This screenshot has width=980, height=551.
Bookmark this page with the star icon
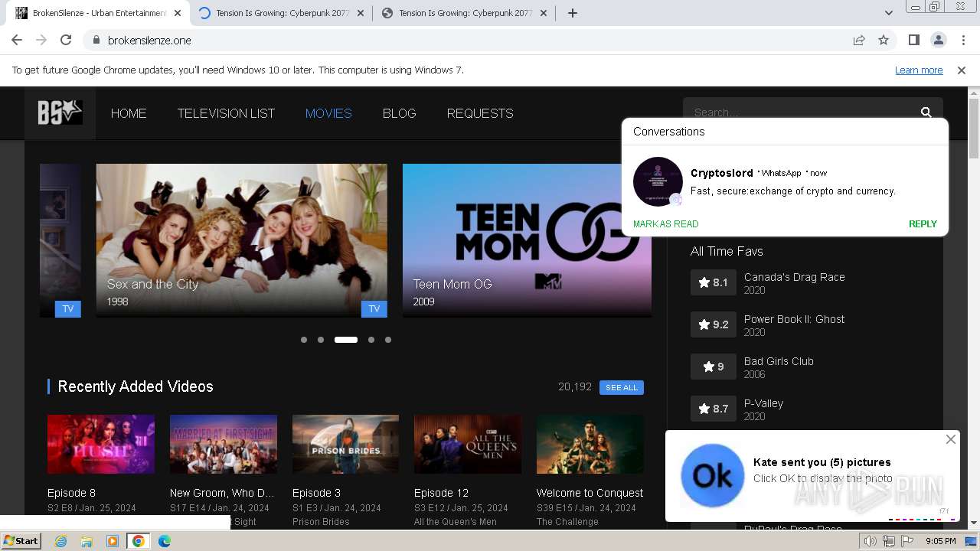[884, 40]
